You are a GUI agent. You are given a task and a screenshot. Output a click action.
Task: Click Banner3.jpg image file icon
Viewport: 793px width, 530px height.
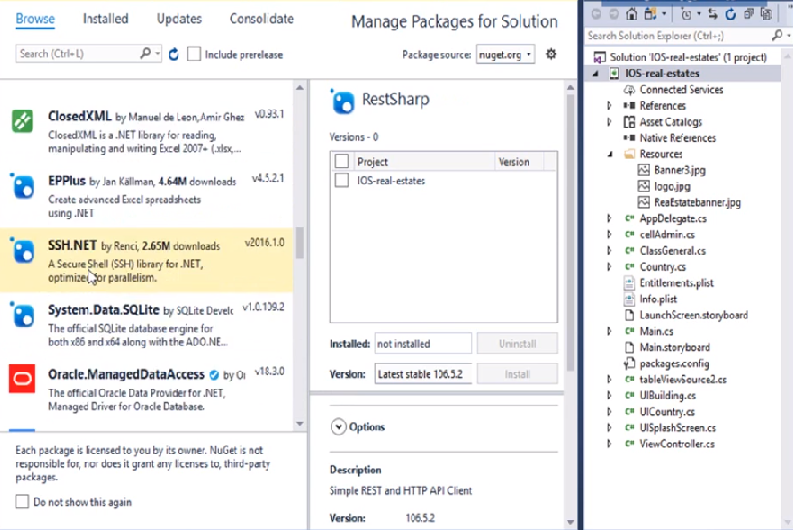click(x=643, y=170)
